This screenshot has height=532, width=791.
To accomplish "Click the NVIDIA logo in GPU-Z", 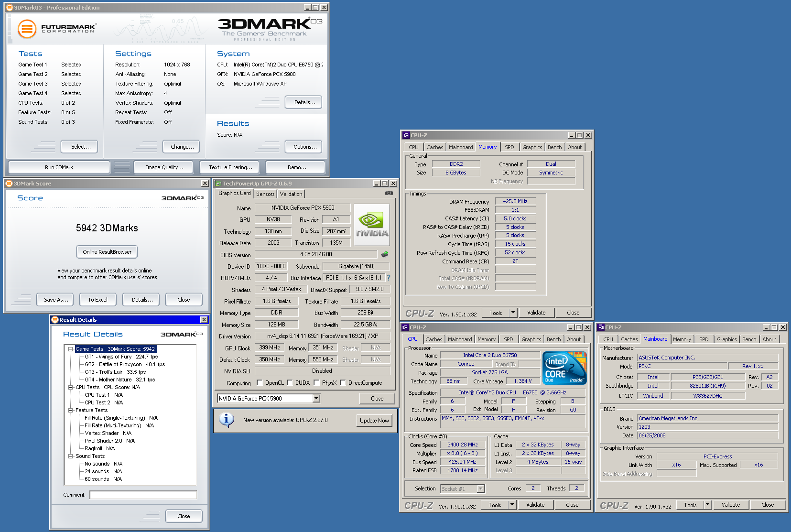I will [372, 225].
